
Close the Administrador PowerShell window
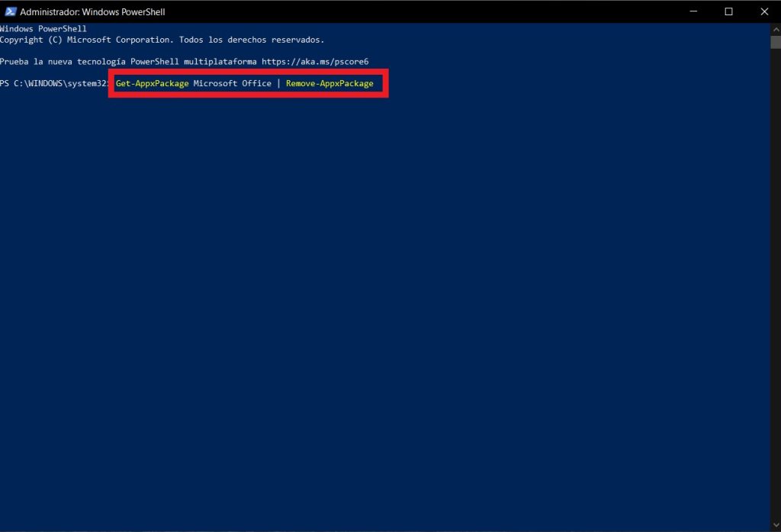(764, 11)
